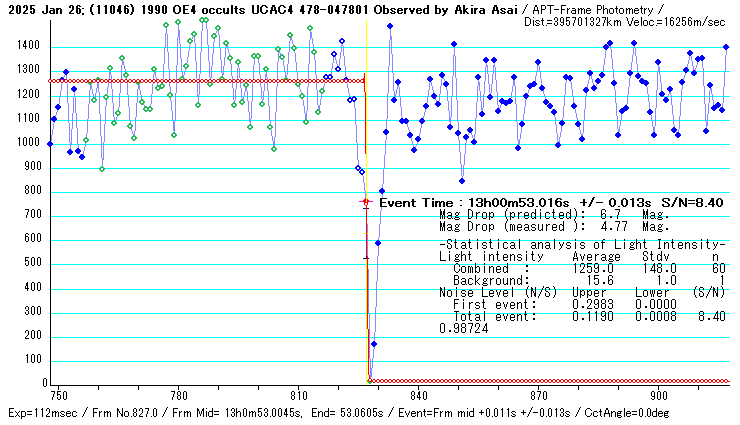
Task: Click the red event marker circle
Action: pyautogui.click(x=366, y=202)
